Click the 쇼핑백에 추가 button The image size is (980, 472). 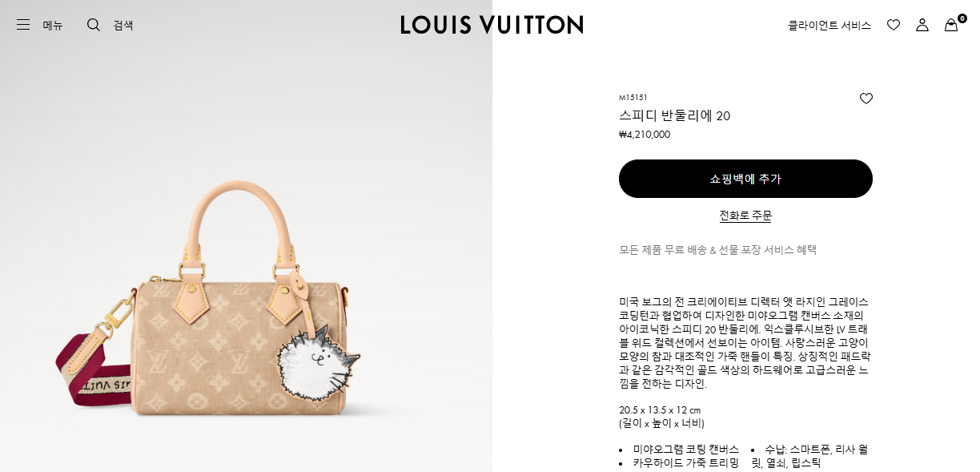(x=745, y=179)
